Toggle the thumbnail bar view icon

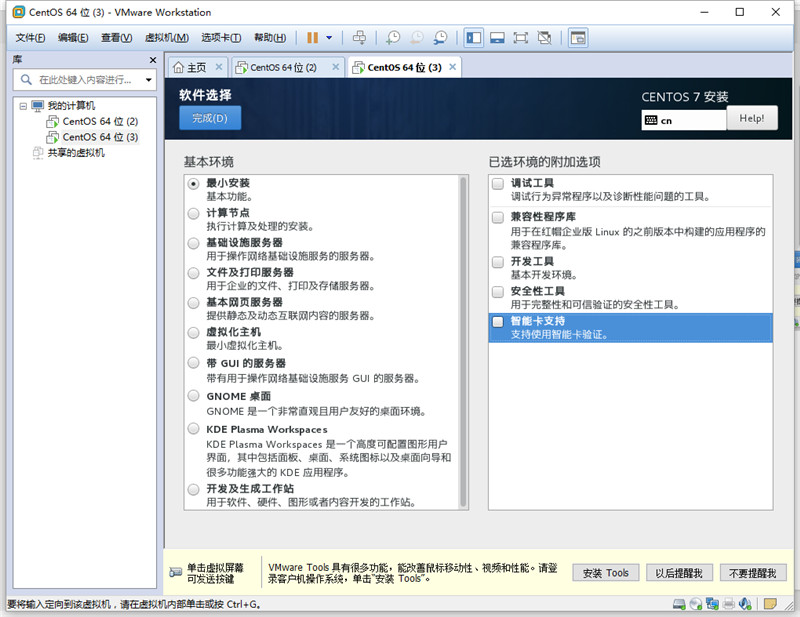pos(497,37)
